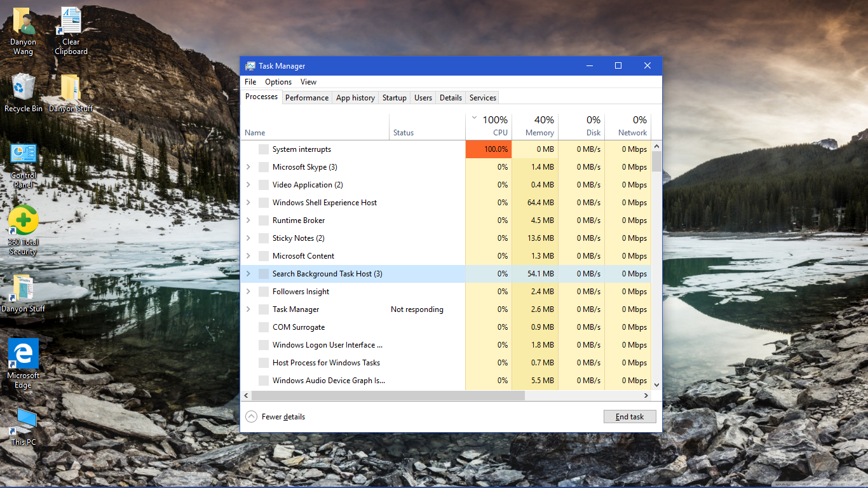Select the This PC desktop icon

[x=24, y=421]
